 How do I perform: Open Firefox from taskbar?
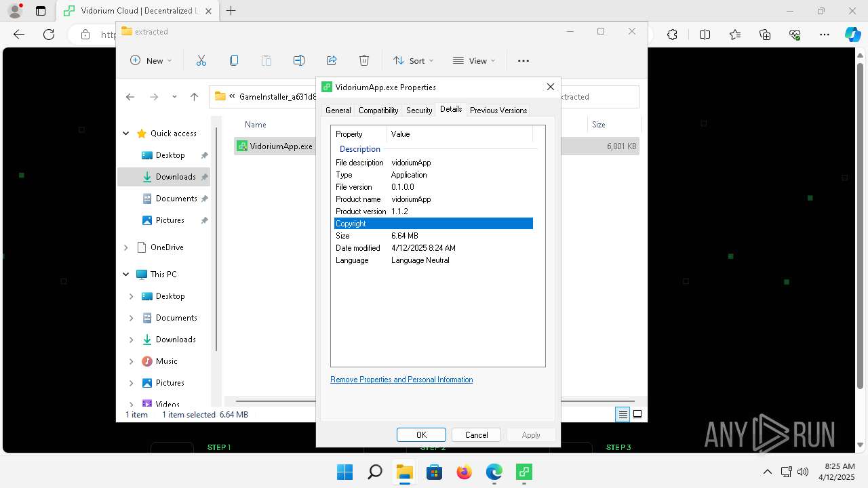coord(464,472)
